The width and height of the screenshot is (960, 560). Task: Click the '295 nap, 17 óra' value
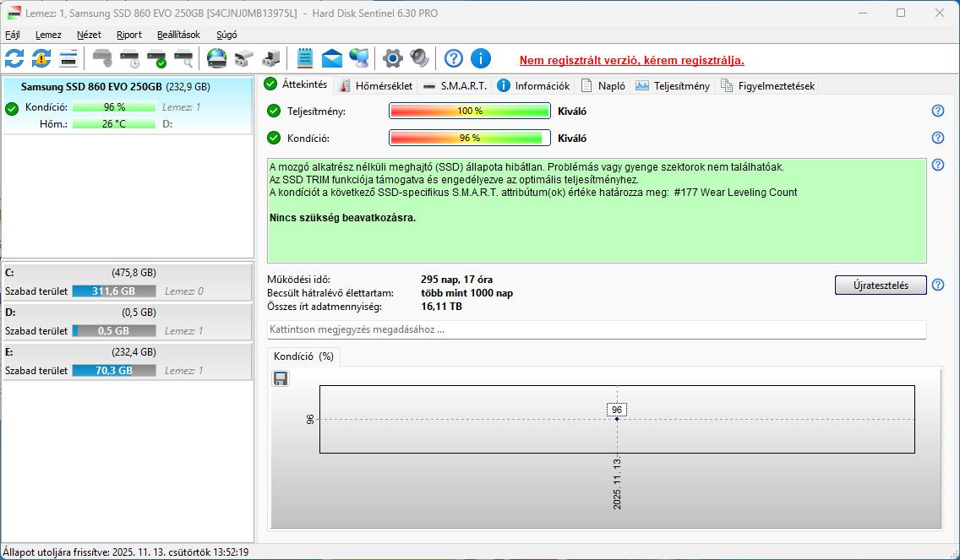click(x=456, y=280)
